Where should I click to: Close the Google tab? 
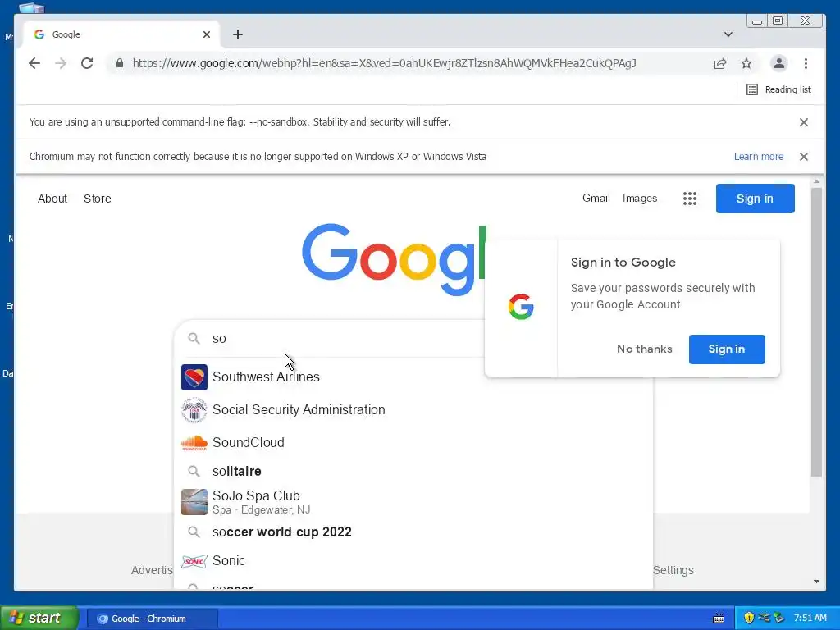pyautogui.click(x=207, y=34)
